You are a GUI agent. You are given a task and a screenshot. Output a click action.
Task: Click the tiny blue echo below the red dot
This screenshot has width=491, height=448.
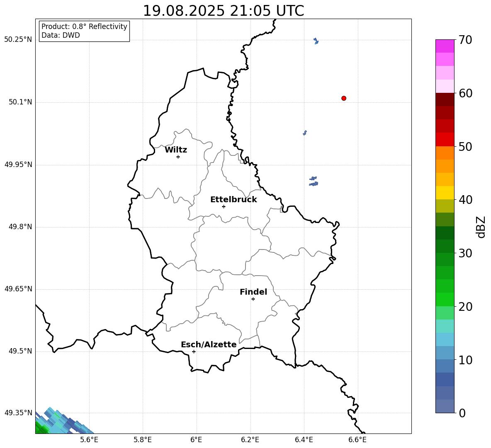click(305, 133)
